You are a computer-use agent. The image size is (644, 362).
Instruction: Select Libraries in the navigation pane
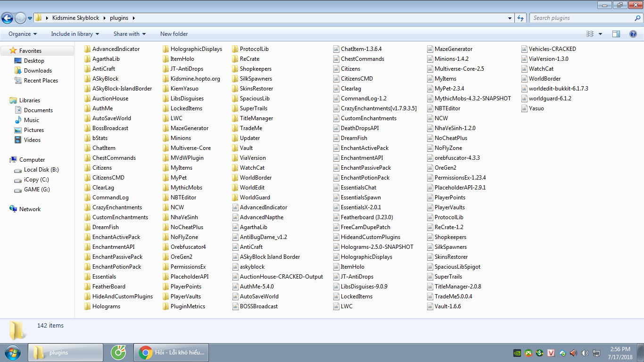tap(29, 100)
